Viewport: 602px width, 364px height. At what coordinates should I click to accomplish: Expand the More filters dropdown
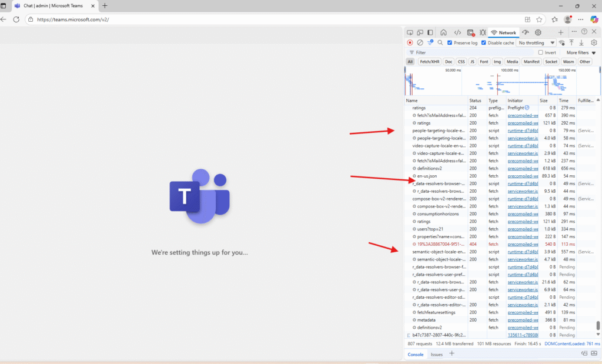tap(581, 52)
